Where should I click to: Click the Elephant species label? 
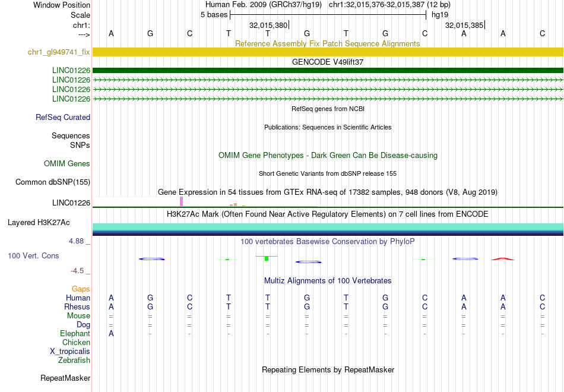[x=75, y=334]
